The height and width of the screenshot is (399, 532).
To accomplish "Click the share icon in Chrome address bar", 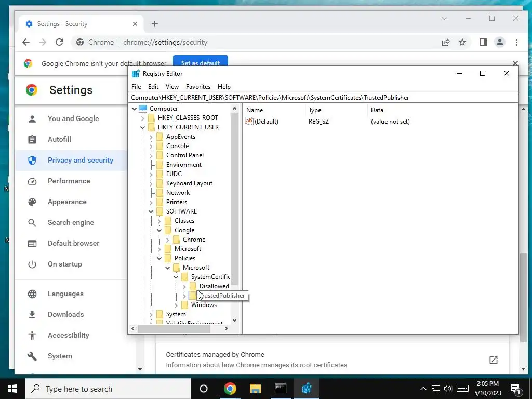I will 445,42.
